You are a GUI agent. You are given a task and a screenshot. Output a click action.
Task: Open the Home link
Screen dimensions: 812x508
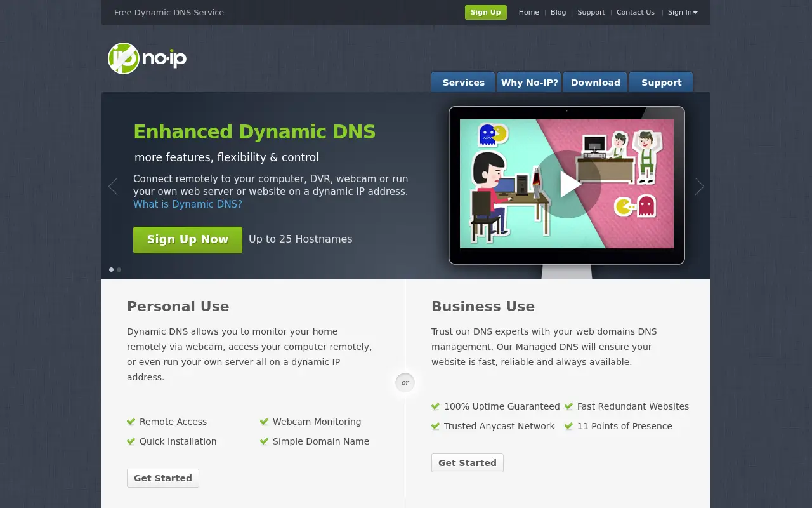tap(529, 12)
